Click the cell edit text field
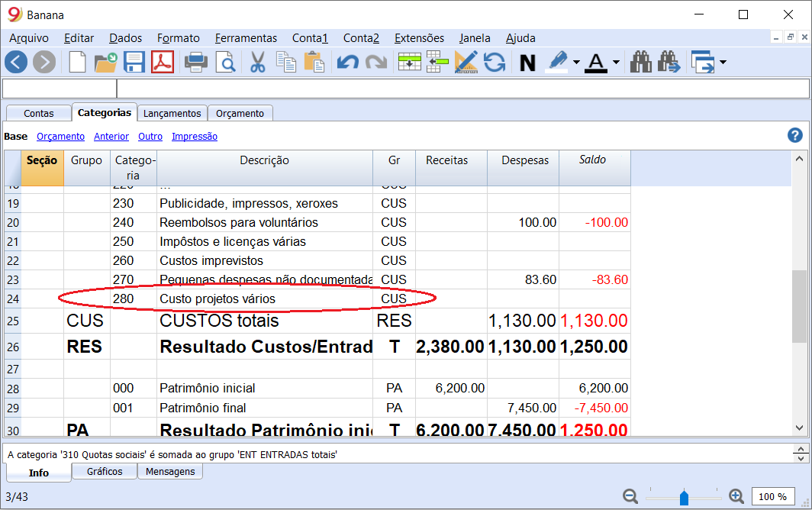Screen dimensions: 812x510 pyautogui.click(x=463, y=89)
